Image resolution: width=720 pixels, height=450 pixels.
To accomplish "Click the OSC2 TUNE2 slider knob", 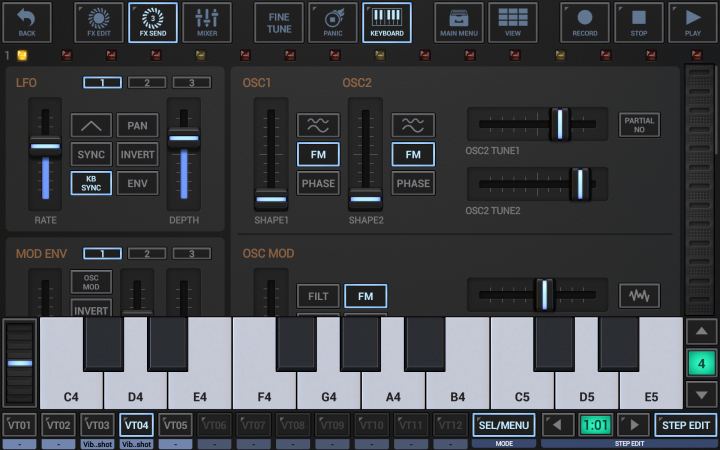I will pyautogui.click(x=580, y=184).
